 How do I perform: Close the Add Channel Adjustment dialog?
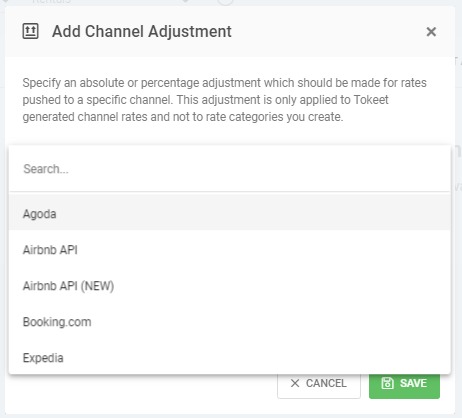431,32
